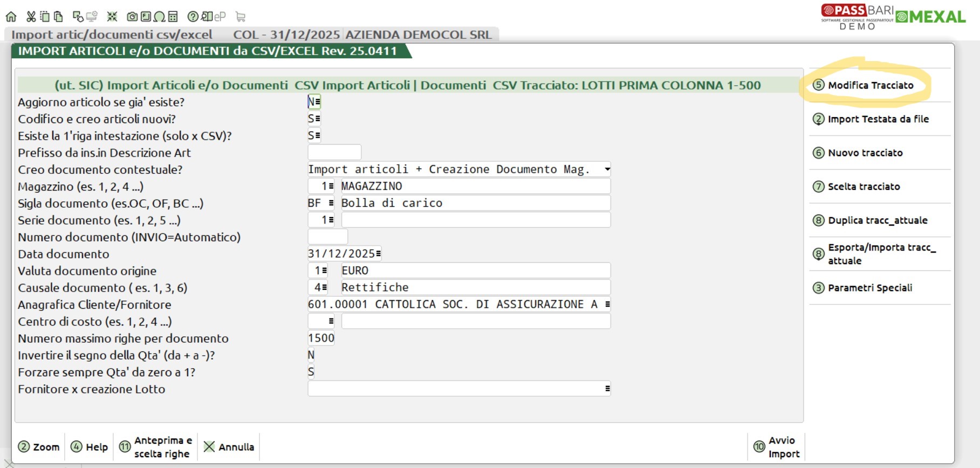Click the collapse arrows icon in the toolbar
980x468 pixels.
[x=112, y=17]
